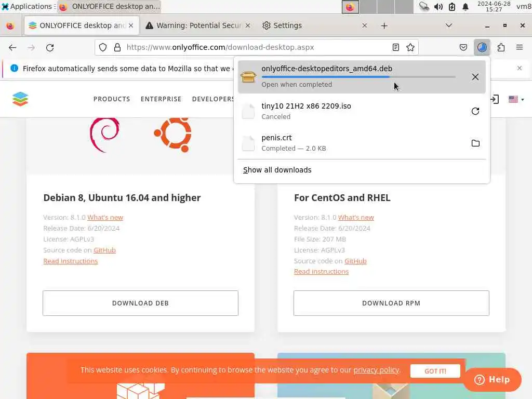Click the website sign-in icon
This screenshot has width=532, height=399.
[495, 99]
